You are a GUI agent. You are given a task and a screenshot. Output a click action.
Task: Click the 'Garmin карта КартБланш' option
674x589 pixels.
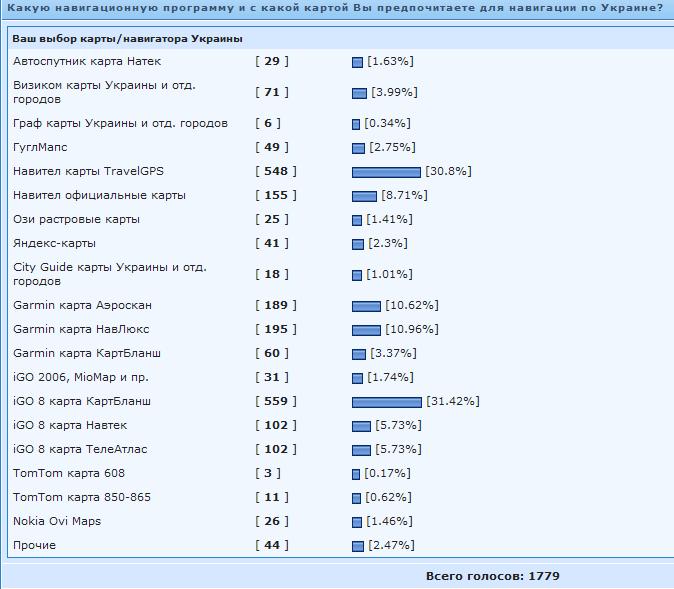pyautogui.click(x=87, y=353)
